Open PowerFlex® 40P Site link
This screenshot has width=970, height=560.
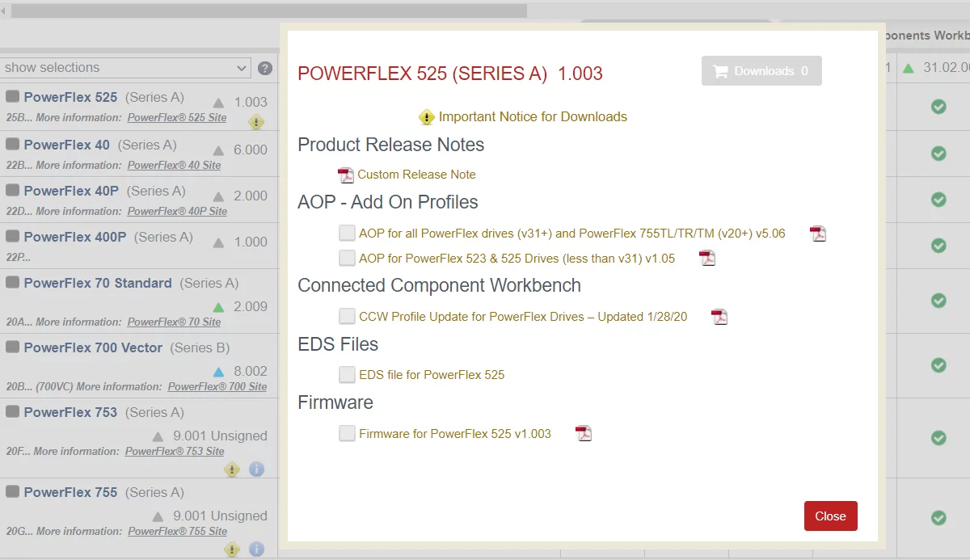point(177,212)
